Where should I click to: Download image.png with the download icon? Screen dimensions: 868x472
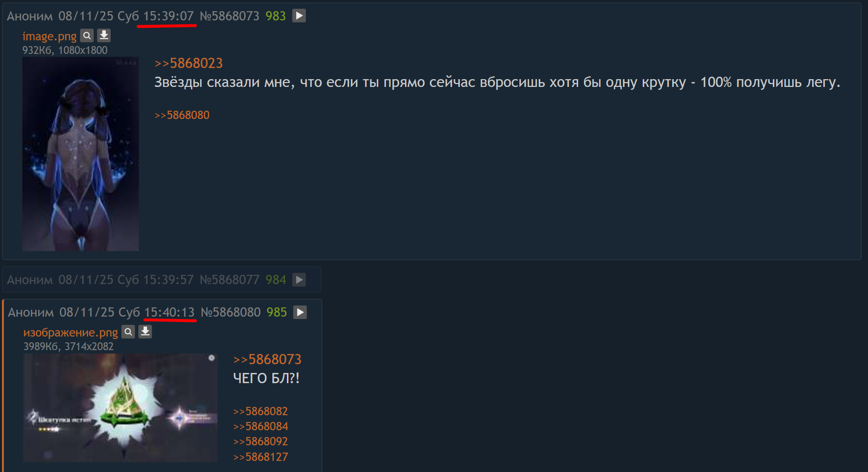(x=104, y=35)
